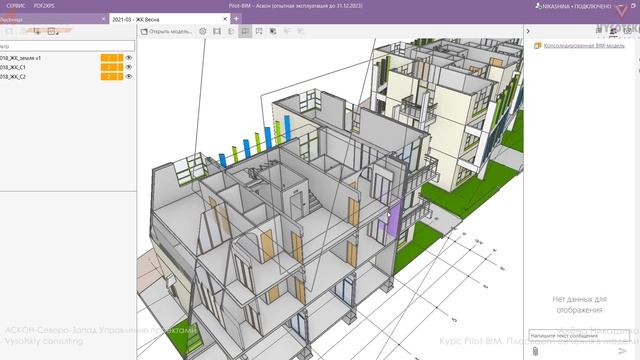The height and width of the screenshot is (360, 640).
Task: Close the '2021-03 - ЖК Весна' tab
Action: click(225, 19)
